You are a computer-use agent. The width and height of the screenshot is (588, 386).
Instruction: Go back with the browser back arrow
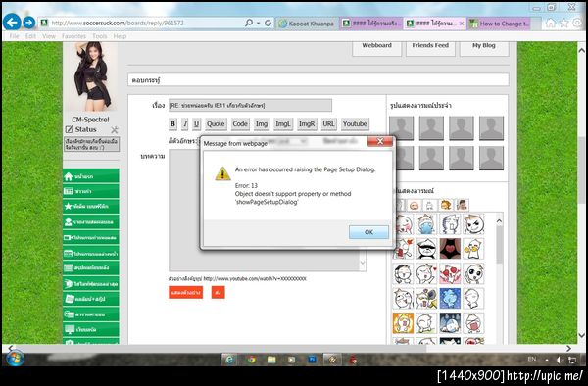[x=12, y=23]
